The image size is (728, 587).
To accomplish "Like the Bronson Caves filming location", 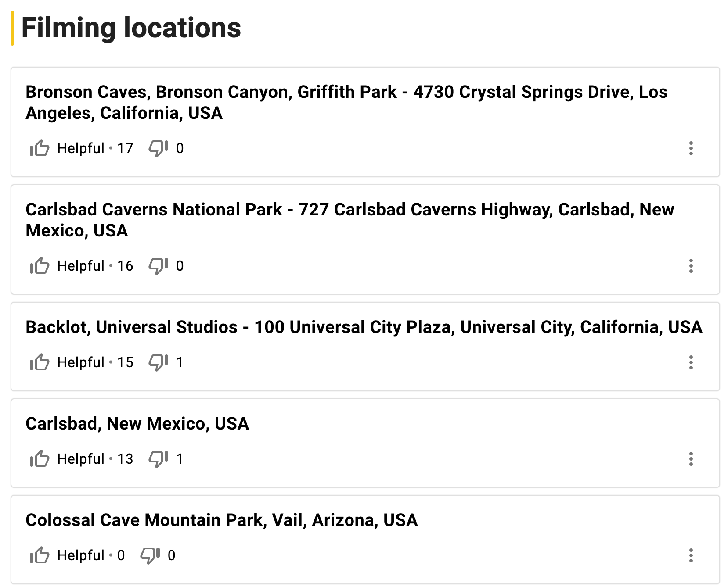I will [x=40, y=148].
